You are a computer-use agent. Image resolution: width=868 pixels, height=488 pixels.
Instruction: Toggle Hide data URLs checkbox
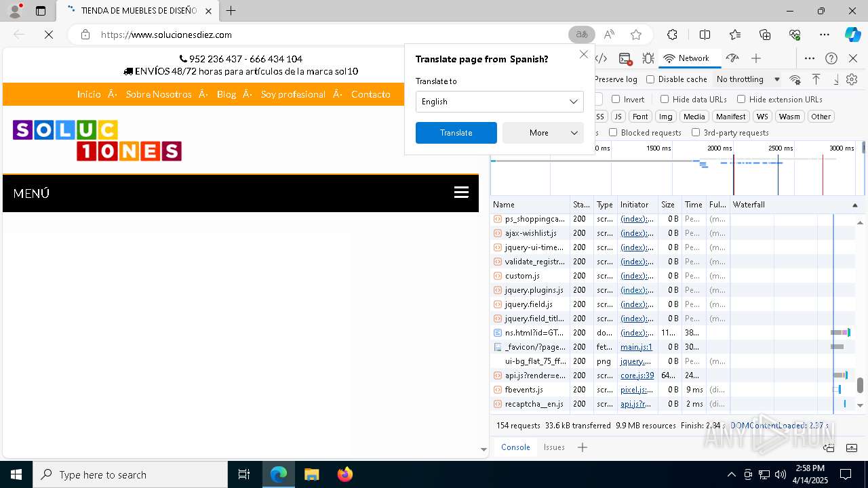tap(665, 99)
